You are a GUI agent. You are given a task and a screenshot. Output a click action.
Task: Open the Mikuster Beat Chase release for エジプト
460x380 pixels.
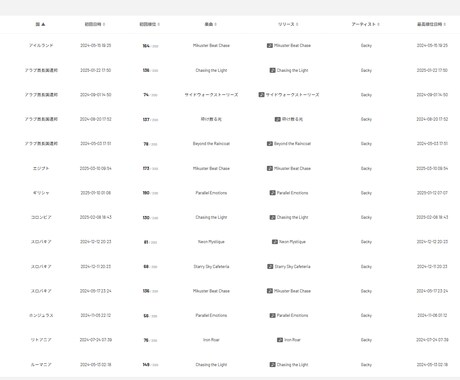292,168
